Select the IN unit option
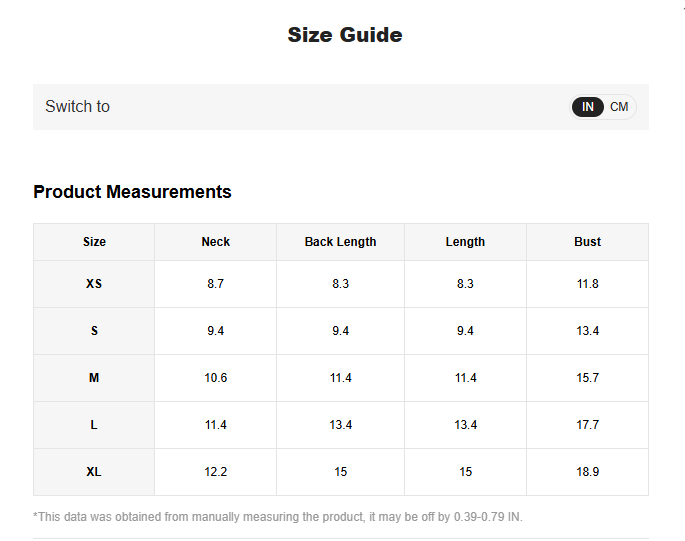 588,107
